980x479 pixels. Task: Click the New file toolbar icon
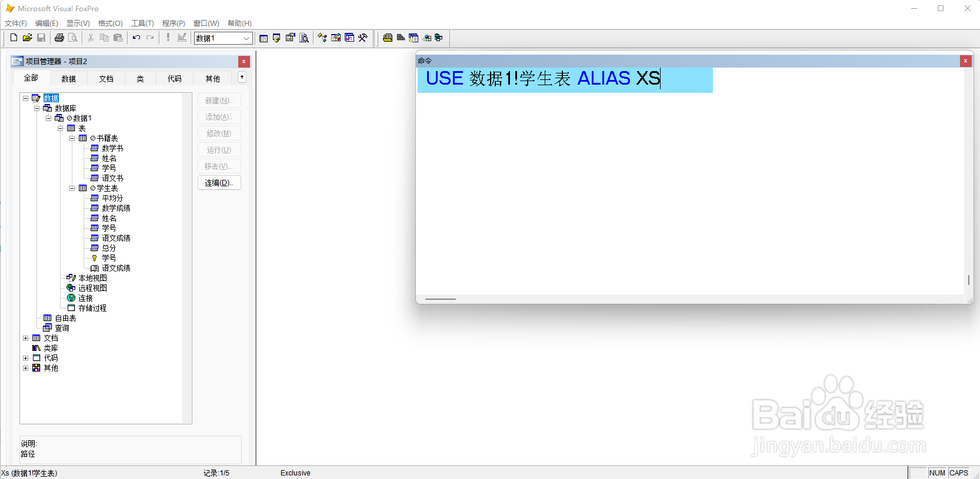tap(14, 38)
